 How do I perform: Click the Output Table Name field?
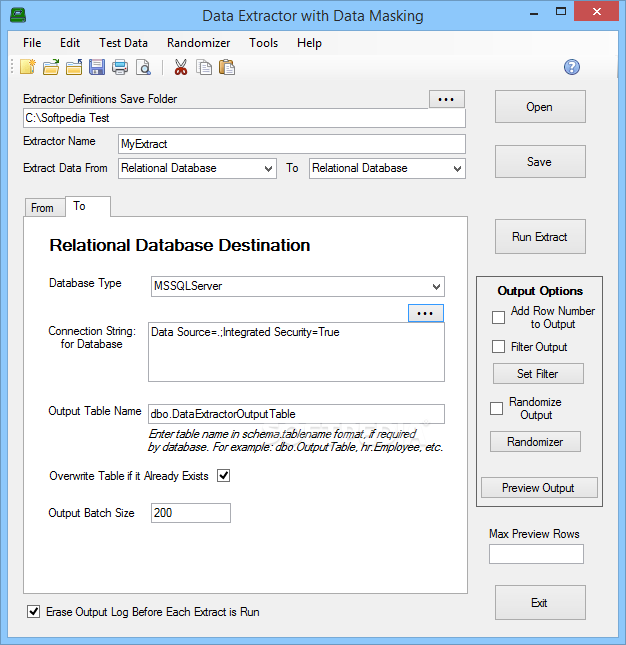(296, 414)
